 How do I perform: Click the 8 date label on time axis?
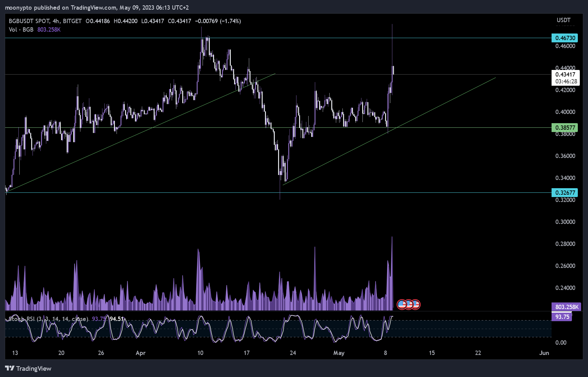pyautogui.click(x=385, y=353)
